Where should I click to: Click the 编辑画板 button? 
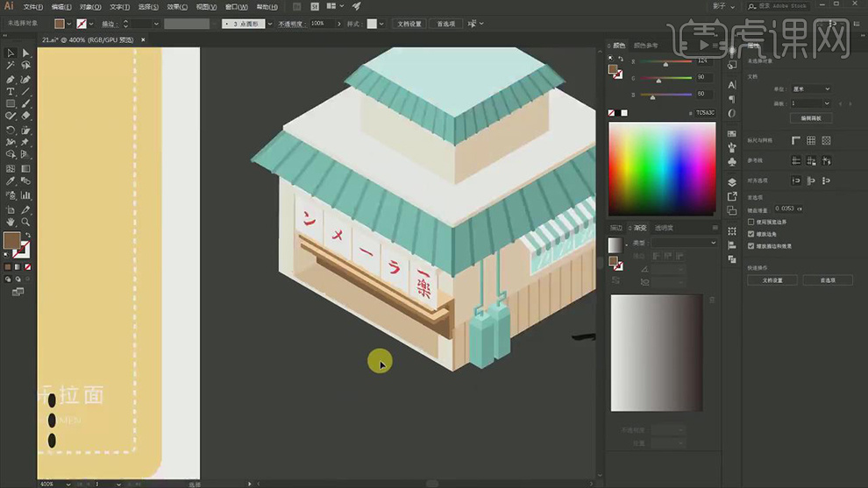(x=811, y=117)
